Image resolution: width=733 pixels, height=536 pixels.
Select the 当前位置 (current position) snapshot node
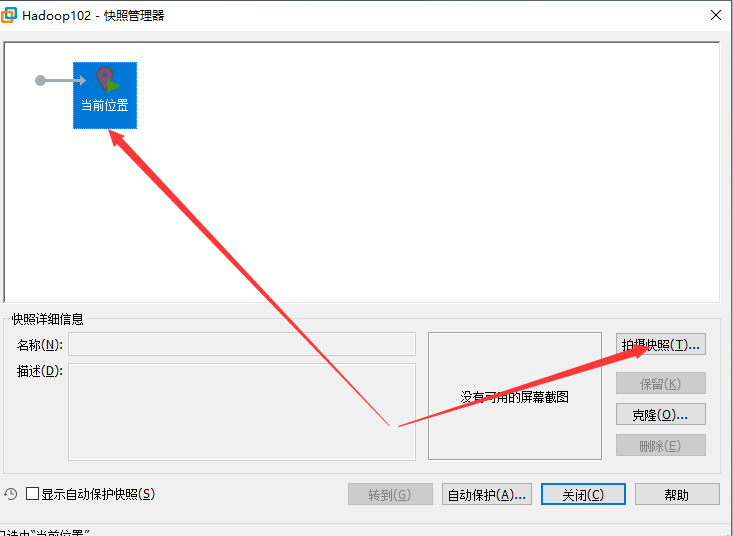pos(104,95)
